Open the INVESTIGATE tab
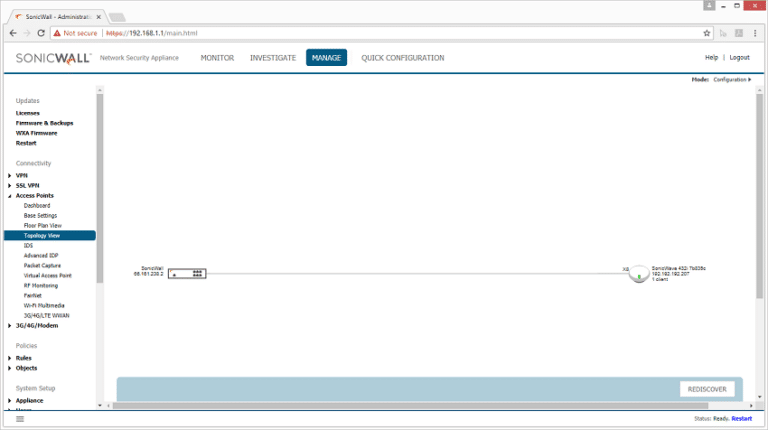 click(273, 58)
